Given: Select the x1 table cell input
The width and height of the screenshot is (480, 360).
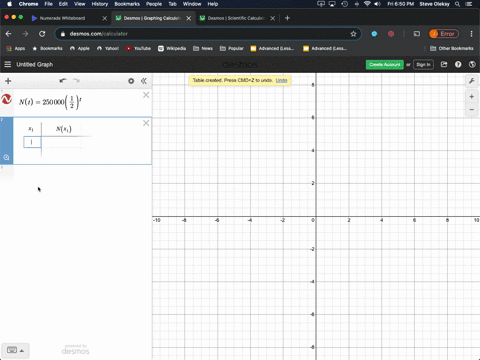Looking at the screenshot, I should [32, 142].
